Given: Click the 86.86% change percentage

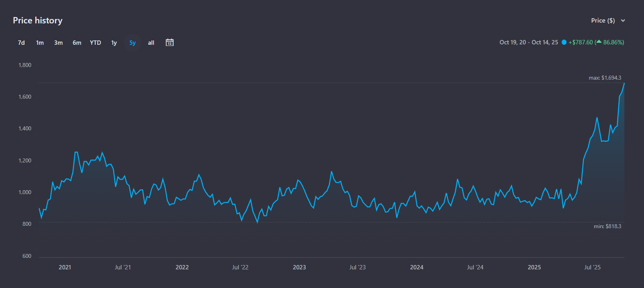Looking at the screenshot, I should point(613,42).
